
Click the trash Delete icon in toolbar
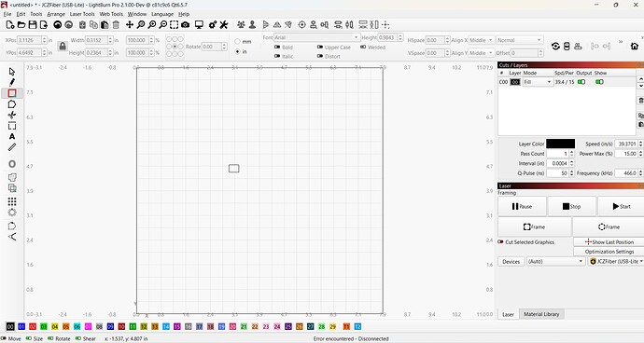116,25
